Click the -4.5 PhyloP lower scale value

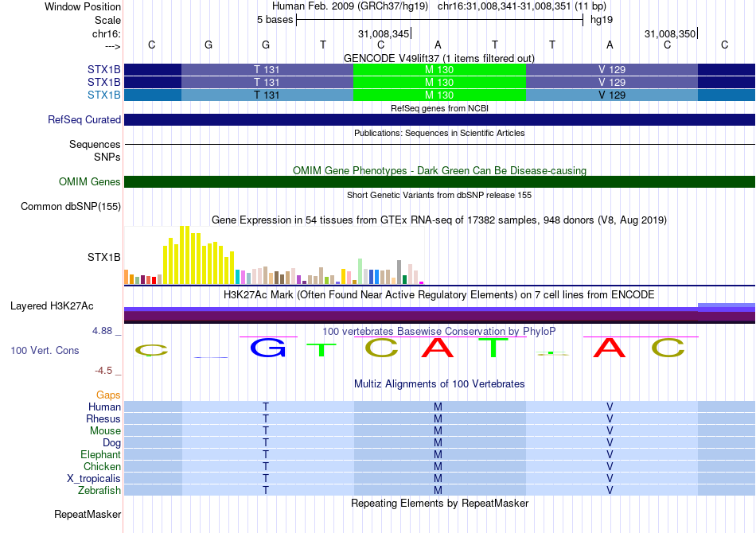(x=103, y=371)
